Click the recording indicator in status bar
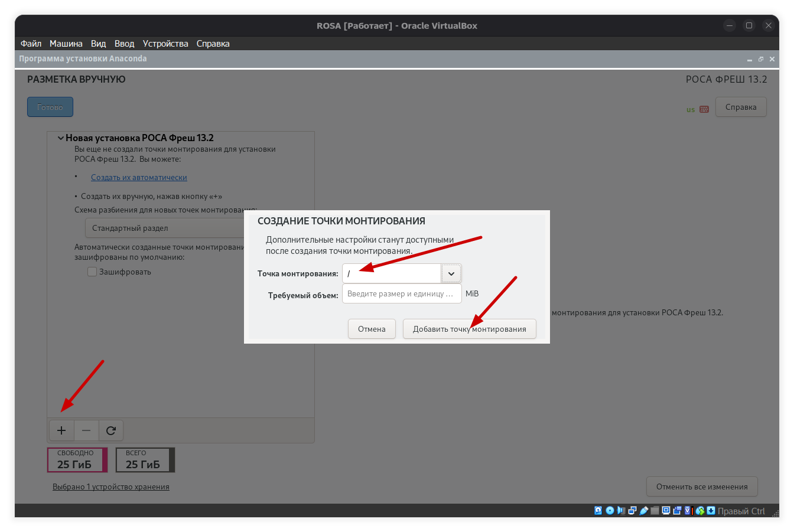The height and width of the screenshot is (532, 794). 677,511
